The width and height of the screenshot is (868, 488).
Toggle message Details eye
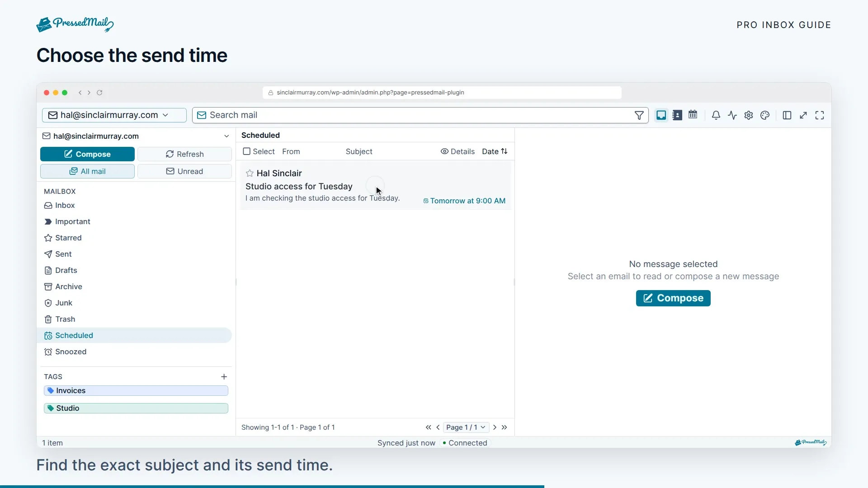tap(458, 151)
